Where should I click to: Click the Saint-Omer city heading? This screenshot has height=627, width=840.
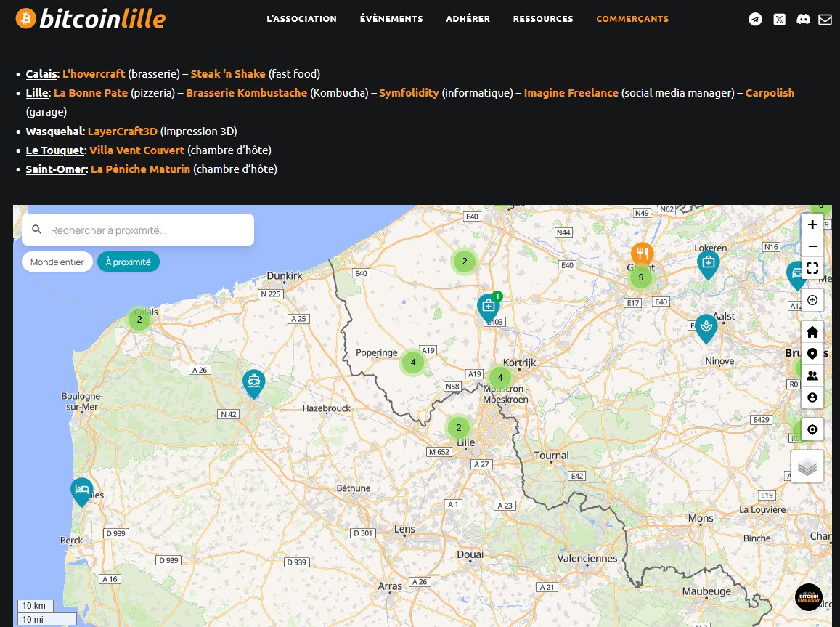(56, 169)
